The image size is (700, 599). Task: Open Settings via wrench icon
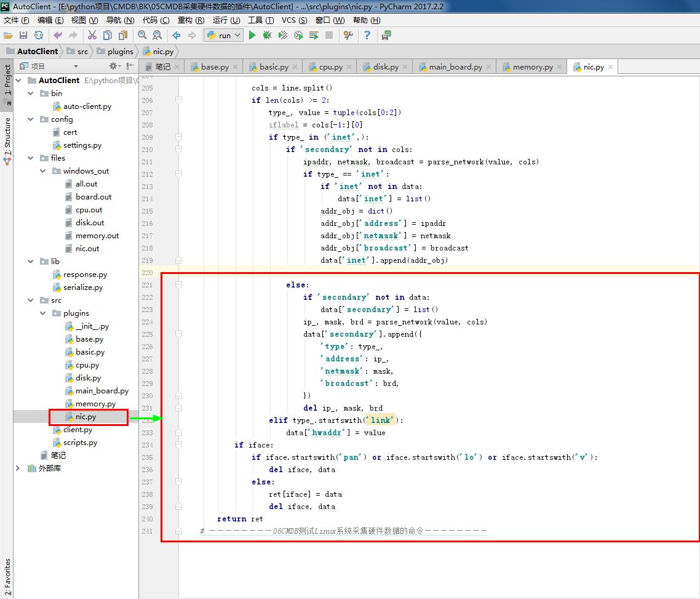[348, 35]
